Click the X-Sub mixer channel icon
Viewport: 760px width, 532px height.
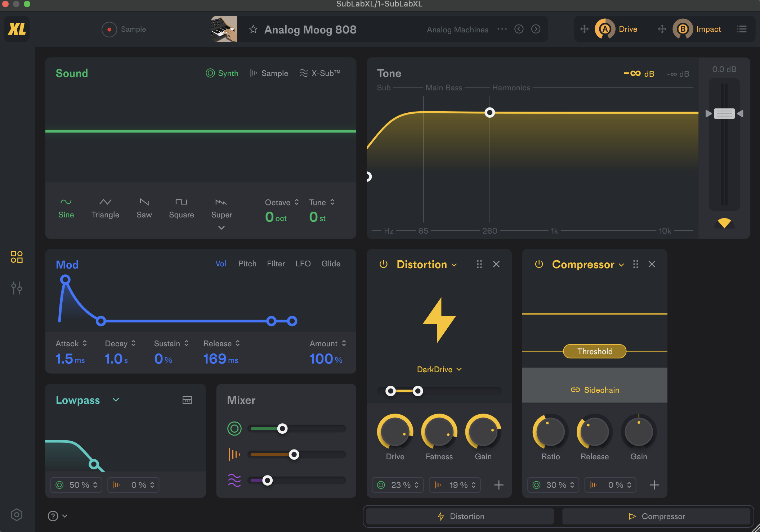tap(234, 481)
